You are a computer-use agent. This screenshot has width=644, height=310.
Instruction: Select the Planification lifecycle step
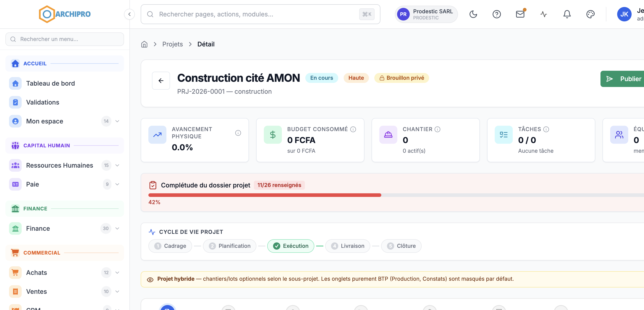tap(230, 246)
